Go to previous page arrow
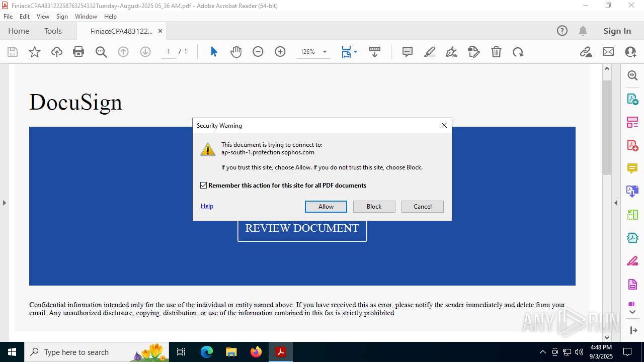This screenshot has height=362, width=644. [123, 52]
